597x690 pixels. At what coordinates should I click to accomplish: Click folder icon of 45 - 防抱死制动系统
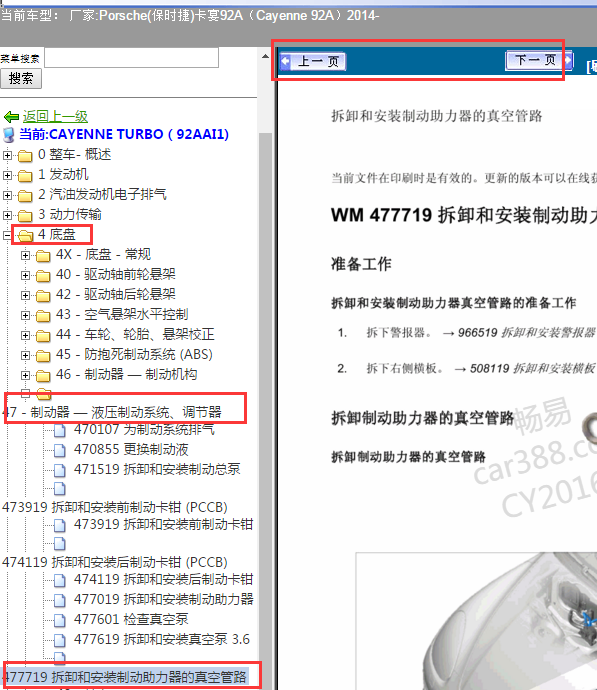43,356
